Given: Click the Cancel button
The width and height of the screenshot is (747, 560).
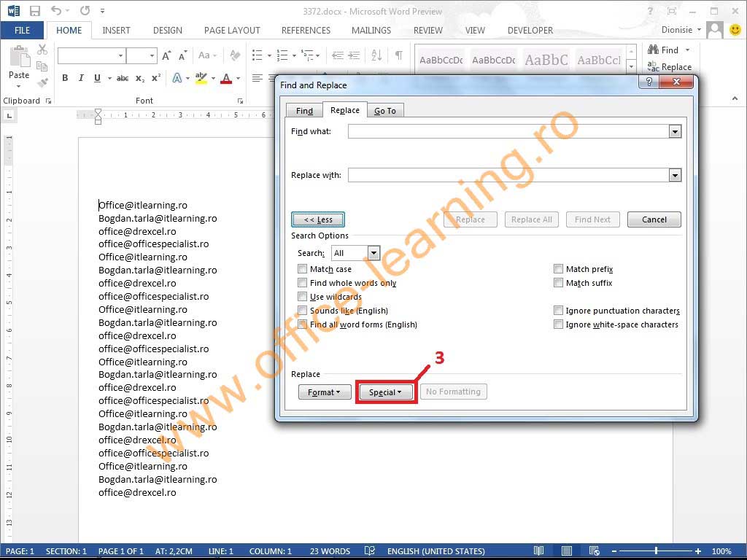Looking at the screenshot, I should [654, 219].
